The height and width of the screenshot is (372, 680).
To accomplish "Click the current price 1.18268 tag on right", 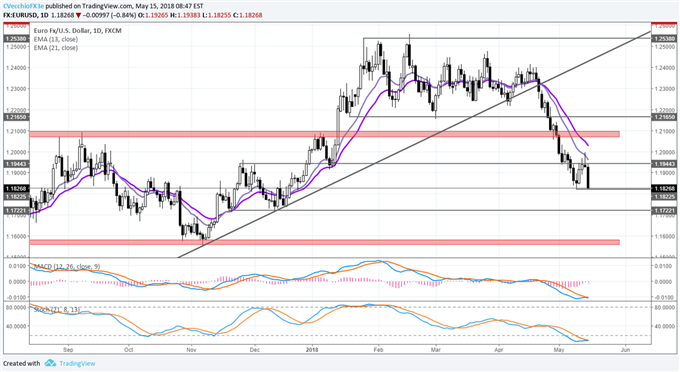I will 664,189.
